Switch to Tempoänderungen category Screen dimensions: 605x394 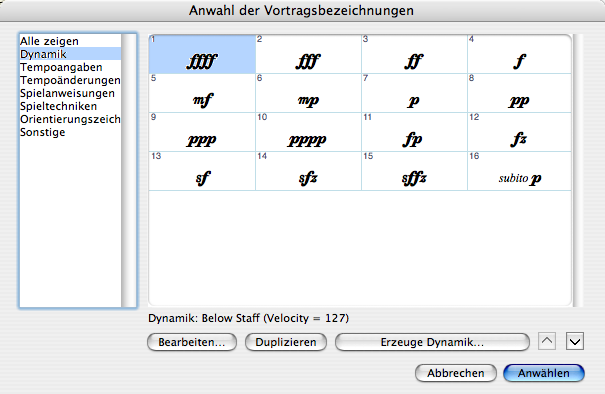tap(70, 80)
